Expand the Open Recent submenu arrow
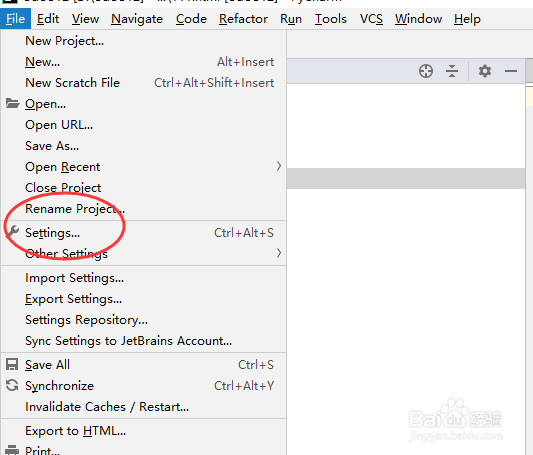 tap(279, 167)
